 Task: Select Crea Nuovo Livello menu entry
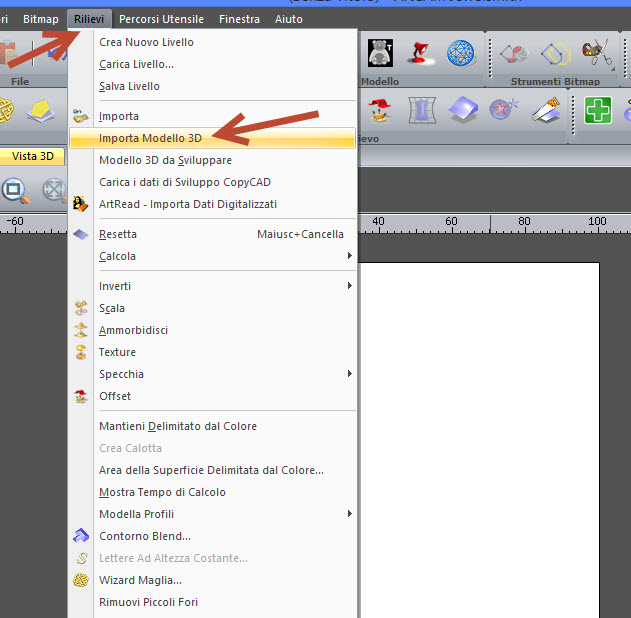tap(146, 42)
